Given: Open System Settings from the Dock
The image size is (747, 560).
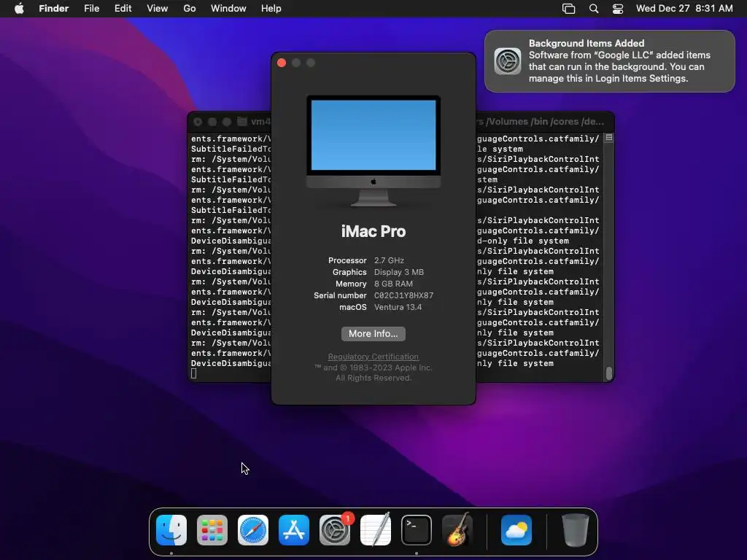Looking at the screenshot, I should [x=334, y=530].
